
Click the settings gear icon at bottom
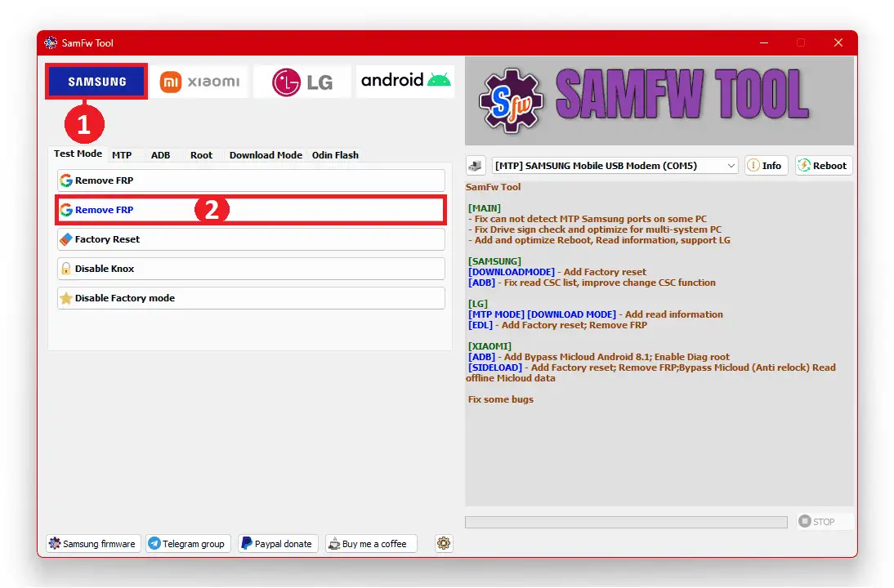pyautogui.click(x=444, y=543)
